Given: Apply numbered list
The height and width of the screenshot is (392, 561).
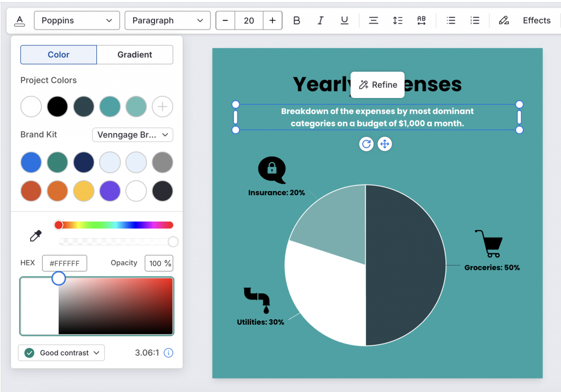Looking at the screenshot, I should (475, 20).
